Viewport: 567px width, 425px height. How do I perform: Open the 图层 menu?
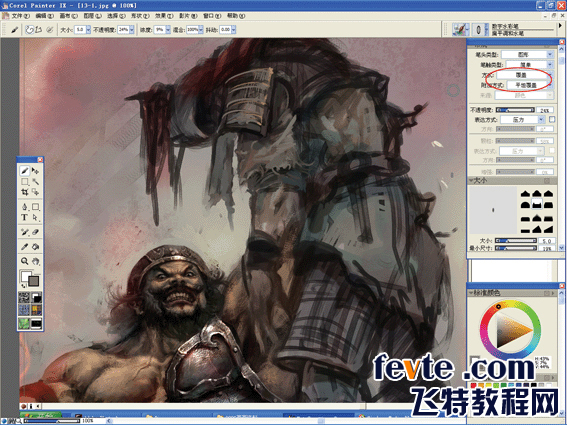93,16
